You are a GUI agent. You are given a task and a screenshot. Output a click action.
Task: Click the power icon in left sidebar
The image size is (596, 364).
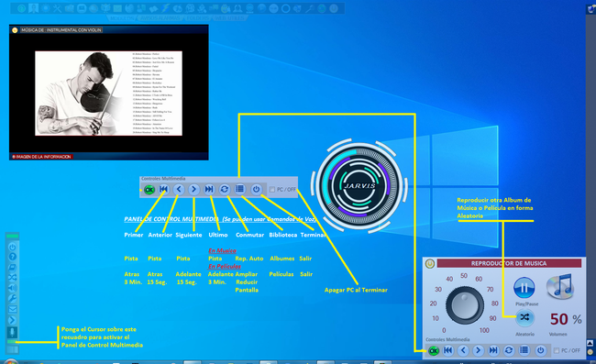[x=12, y=248]
